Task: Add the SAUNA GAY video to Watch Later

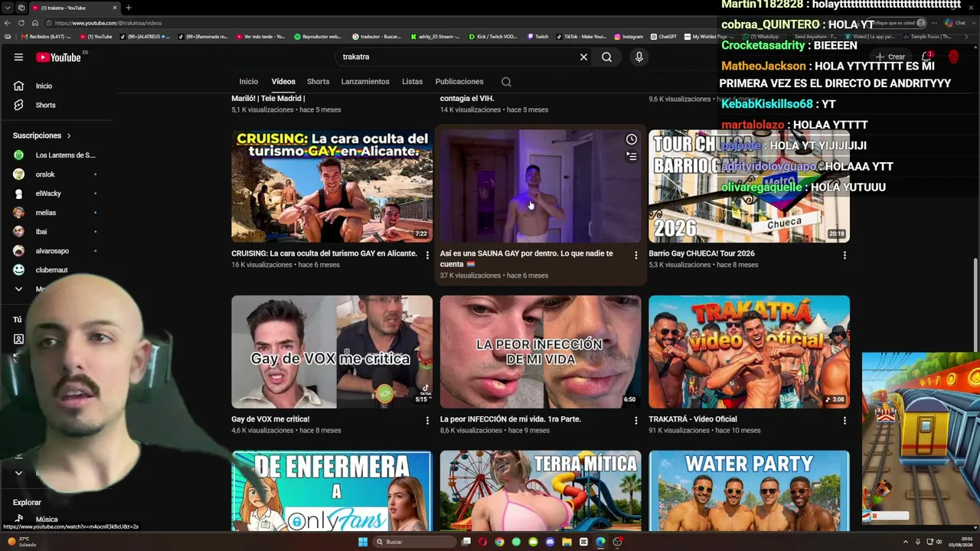Action: [x=631, y=139]
